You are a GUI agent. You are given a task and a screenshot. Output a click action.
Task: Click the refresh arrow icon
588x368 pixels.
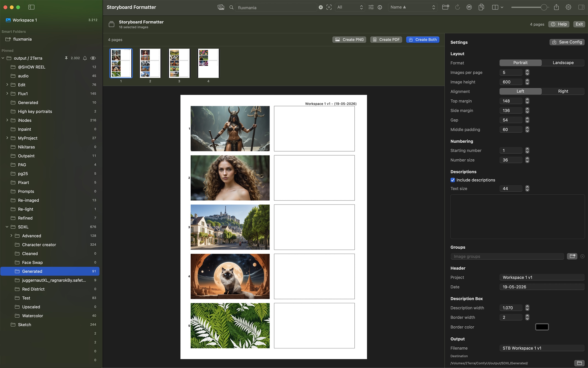click(457, 7)
